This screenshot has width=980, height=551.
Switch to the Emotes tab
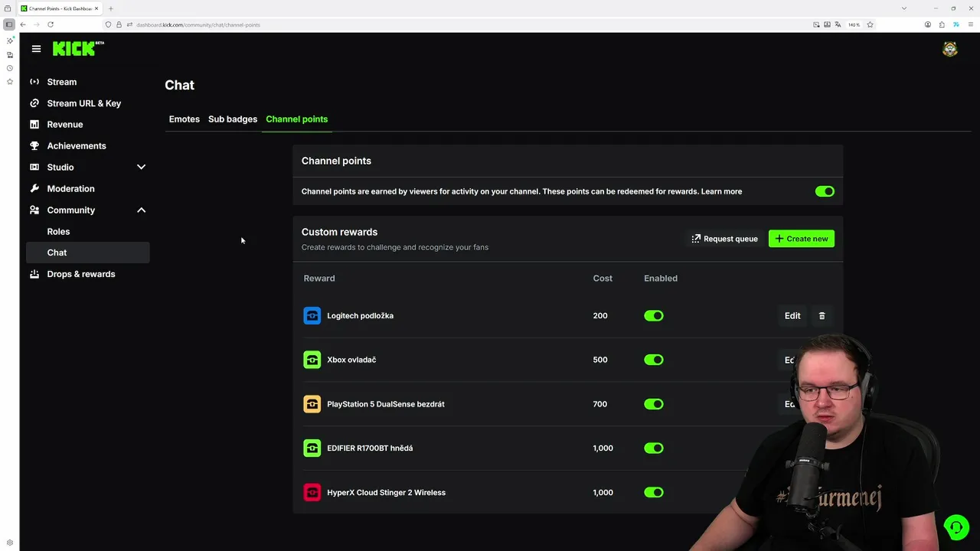tap(184, 119)
